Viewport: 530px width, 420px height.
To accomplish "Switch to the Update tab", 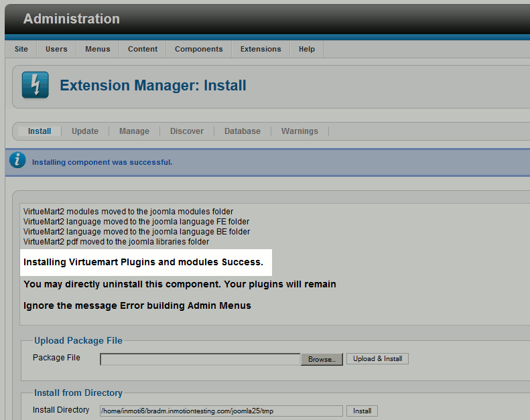I will tap(85, 131).
